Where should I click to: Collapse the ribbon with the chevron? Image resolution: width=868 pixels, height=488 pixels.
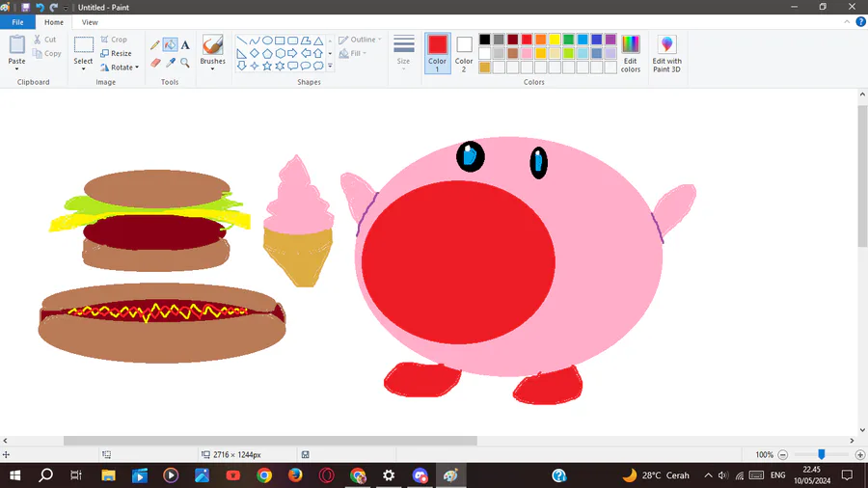(847, 22)
